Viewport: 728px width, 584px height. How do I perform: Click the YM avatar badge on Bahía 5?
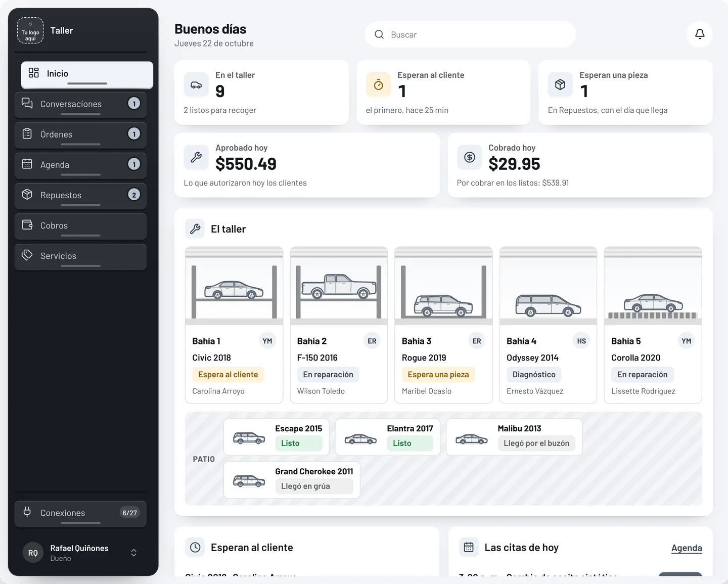click(x=686, y=341)
